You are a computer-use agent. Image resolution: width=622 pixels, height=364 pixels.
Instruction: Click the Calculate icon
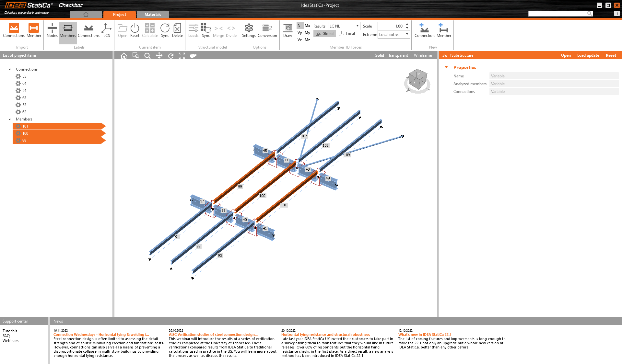pyautogui.click(x=150, y=28)
